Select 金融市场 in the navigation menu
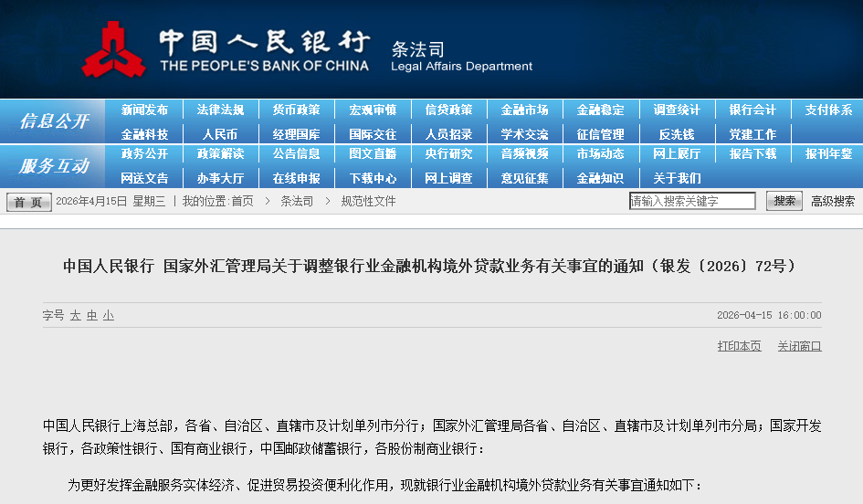 coord(524,110)
